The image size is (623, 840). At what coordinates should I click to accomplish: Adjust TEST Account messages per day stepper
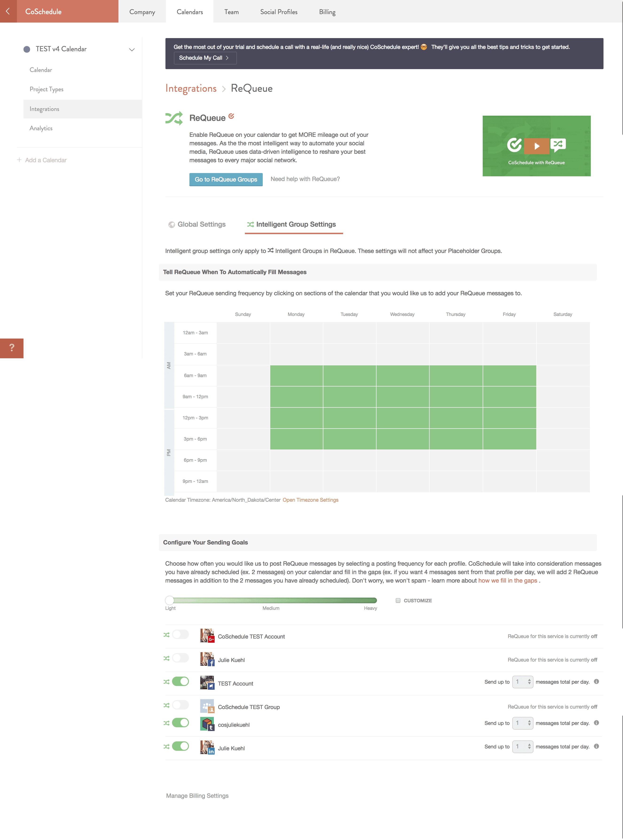pos(523,682)
